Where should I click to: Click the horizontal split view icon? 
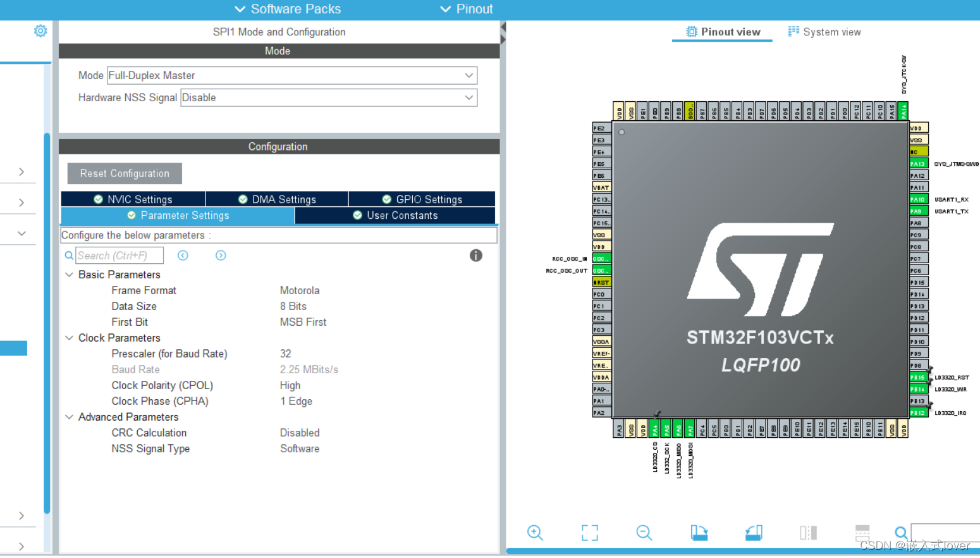click(x=862, y=533)
